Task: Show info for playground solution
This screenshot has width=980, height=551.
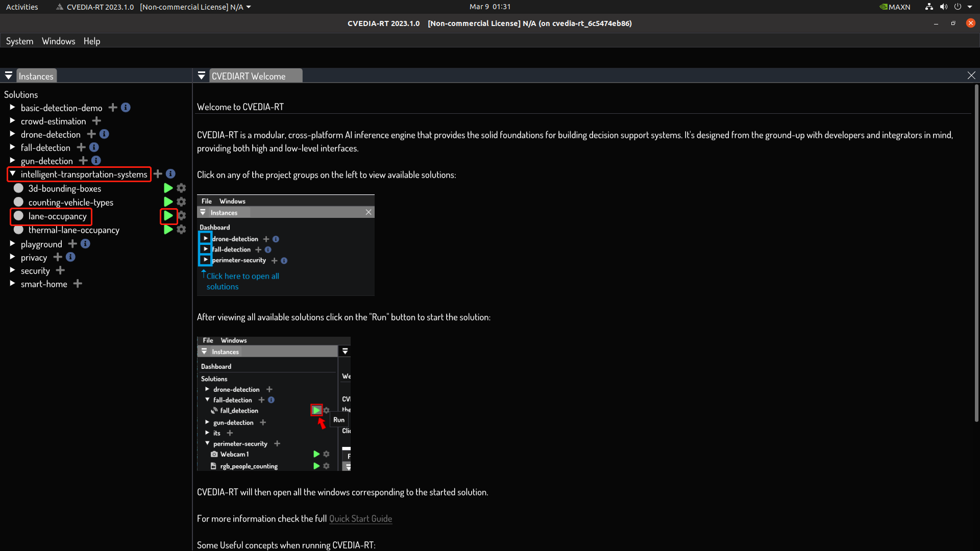Action: [85, 244]
